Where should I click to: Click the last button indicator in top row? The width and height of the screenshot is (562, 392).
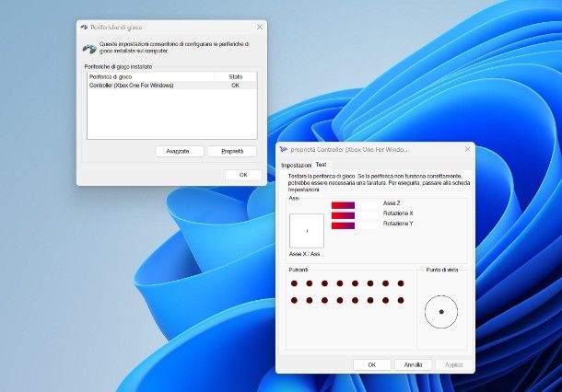[399, 283]
